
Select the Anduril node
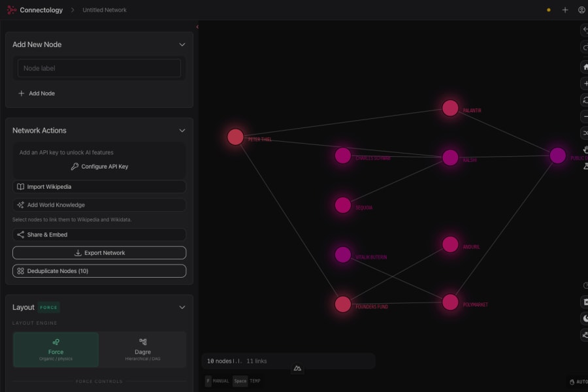tap(450, 244)
